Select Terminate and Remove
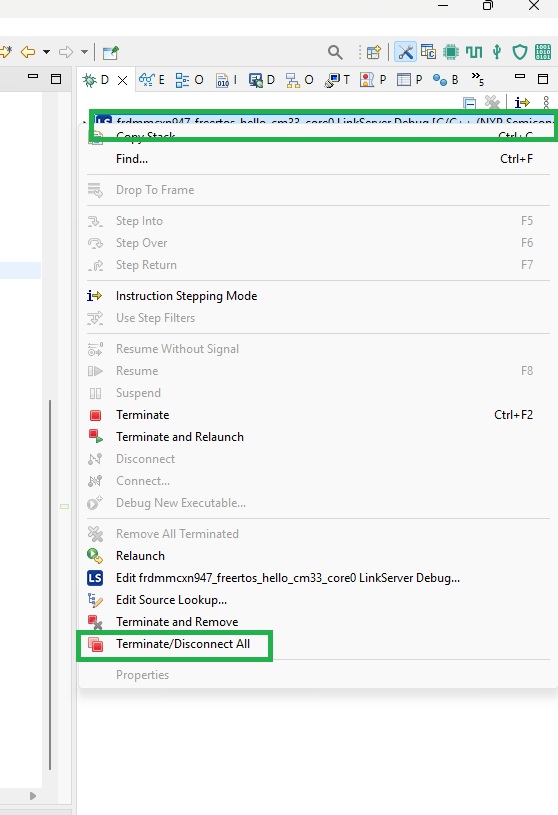The image size is (558, 815). (318, 622)
